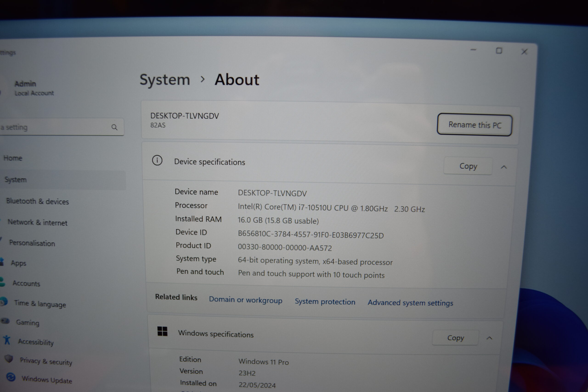The image size is (588, 392).
Task: Click the Admin Local Account profile
Action: coord(34,88)
